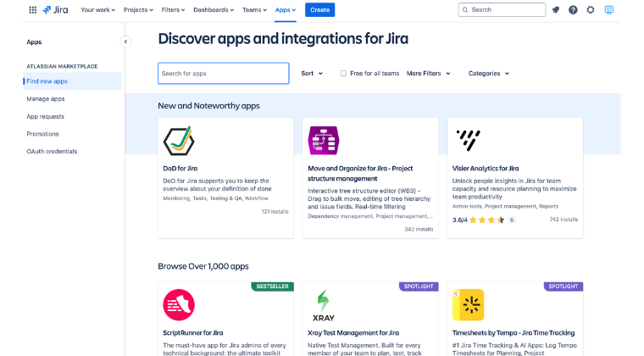Open the Projects menu

(x=138, y=10)
